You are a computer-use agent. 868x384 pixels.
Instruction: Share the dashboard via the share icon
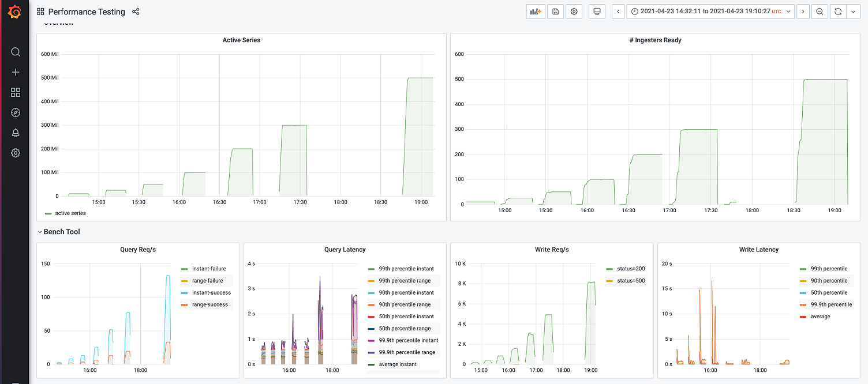136,12
